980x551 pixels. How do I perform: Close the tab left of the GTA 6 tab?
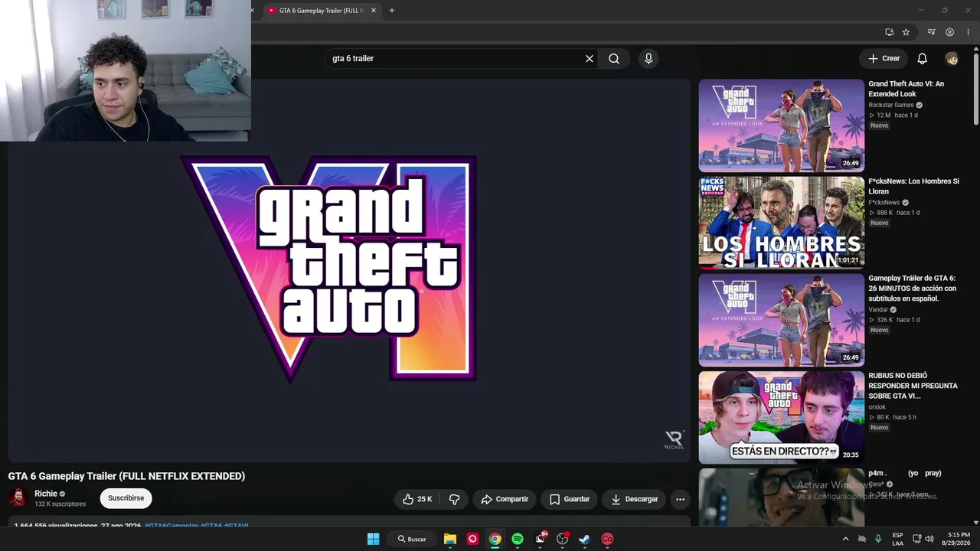252,11
